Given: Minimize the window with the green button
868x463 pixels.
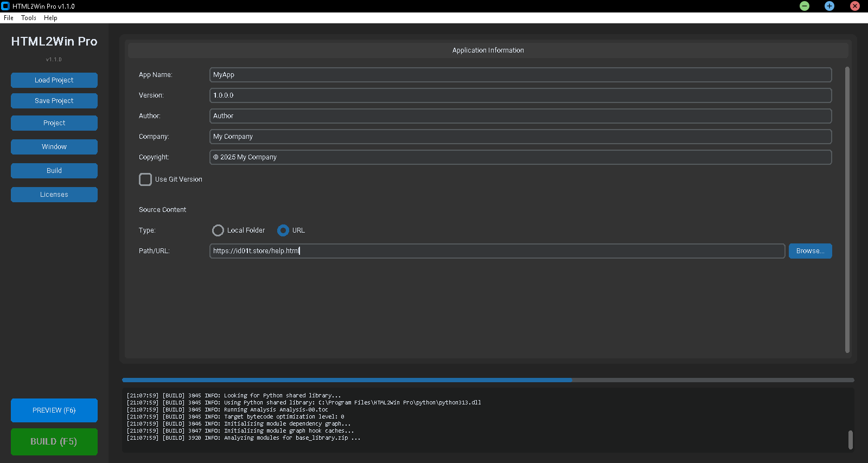Looking at the screenshot, I should coord(805,6).
